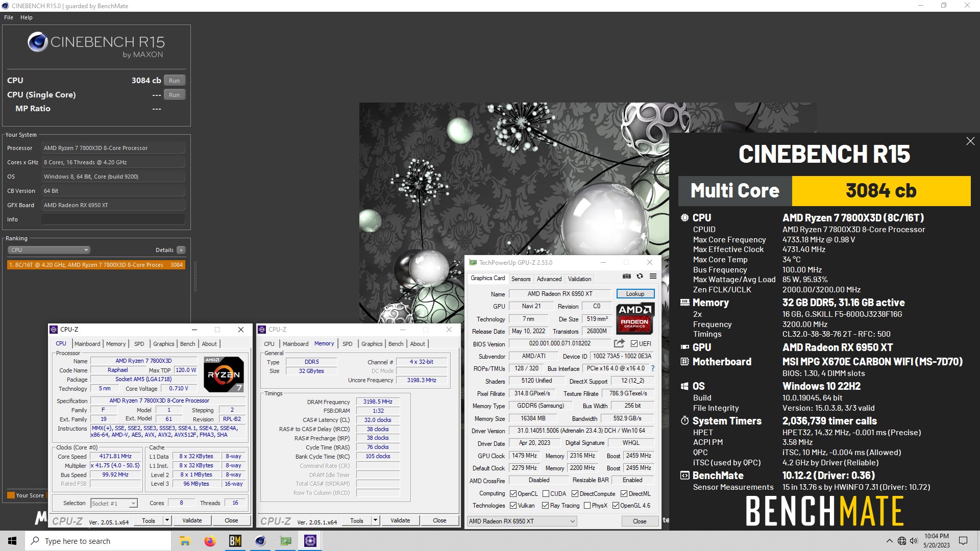Run the CPU benchmark
Screen dimensions: 980x551
(x=175, y=81)
